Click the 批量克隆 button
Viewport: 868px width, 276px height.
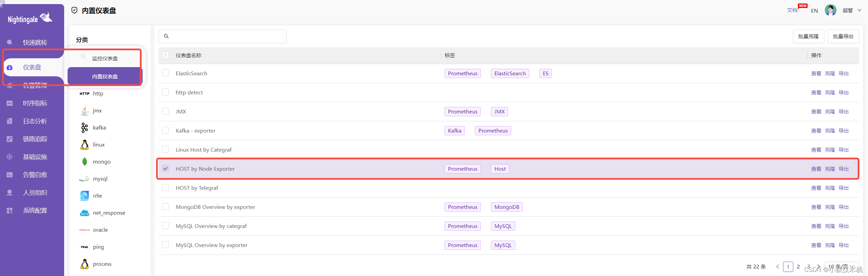808,36
